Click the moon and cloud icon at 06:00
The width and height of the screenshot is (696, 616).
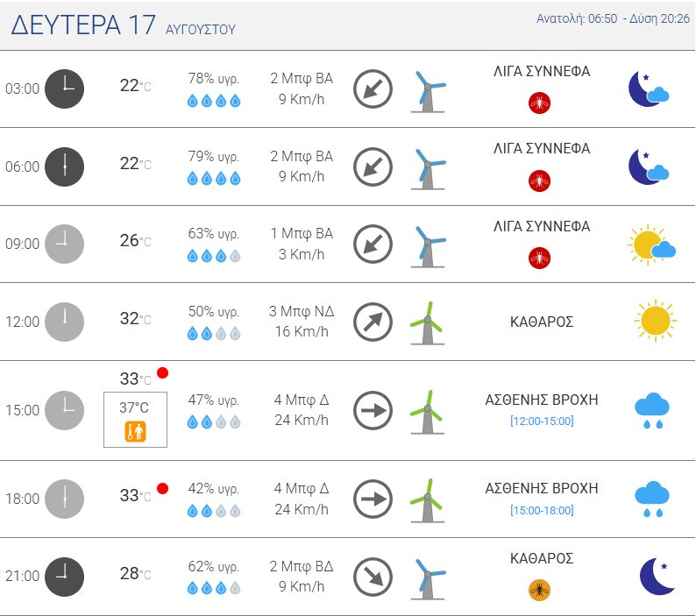649,166
